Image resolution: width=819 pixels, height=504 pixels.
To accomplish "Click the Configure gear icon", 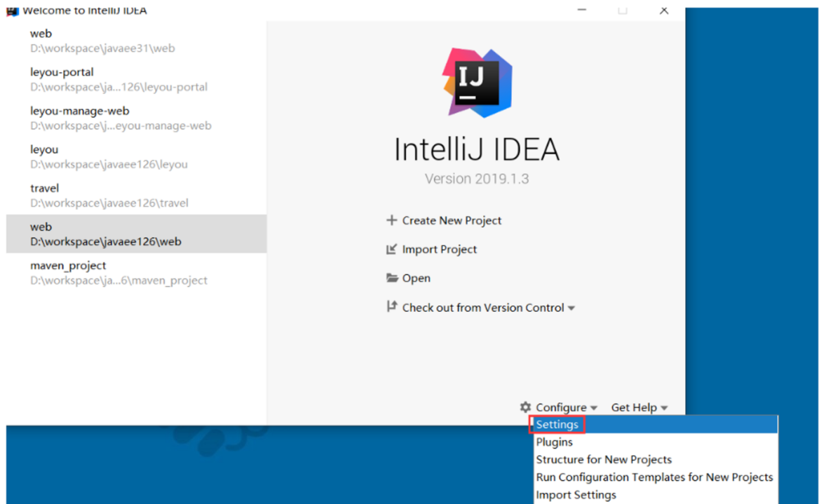I will (x=525, y=407).
